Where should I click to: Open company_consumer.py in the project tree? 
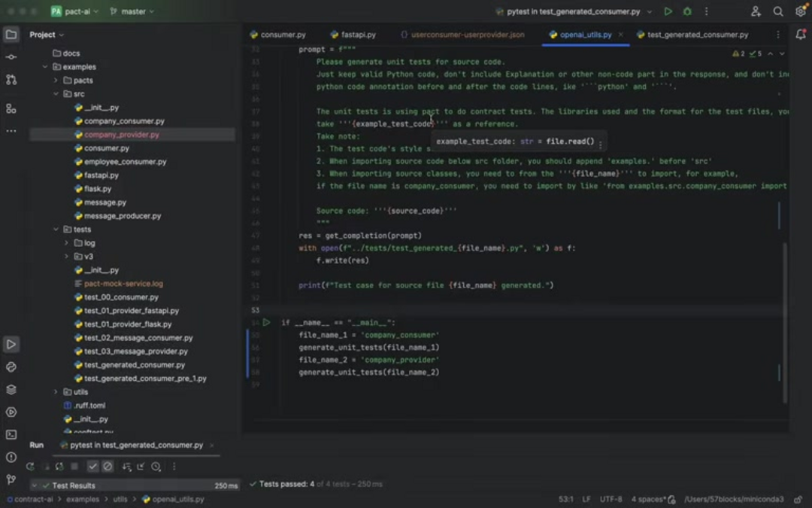click(x=124, y=121)
